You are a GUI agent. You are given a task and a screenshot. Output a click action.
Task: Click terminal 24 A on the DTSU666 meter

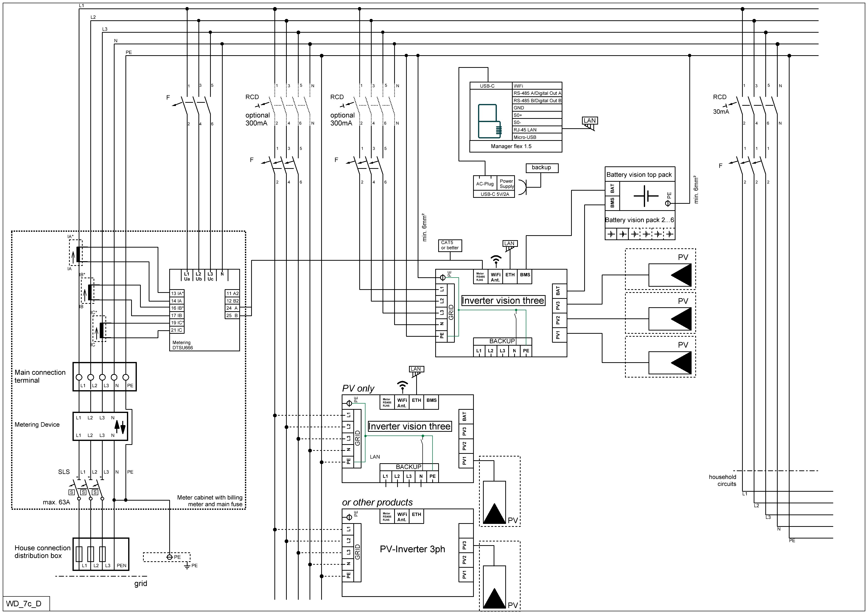pyautogui.click(x=232, y=308)
